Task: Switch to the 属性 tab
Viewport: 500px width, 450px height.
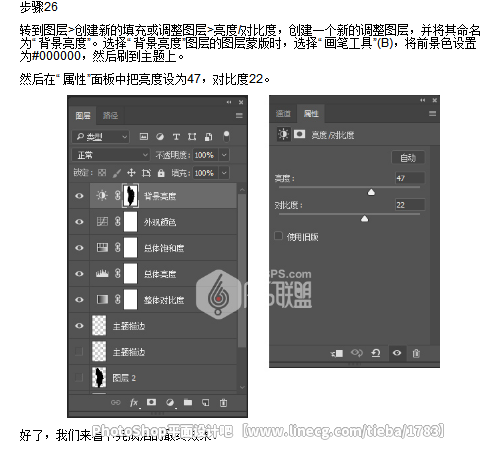Action: pyautogui.click(x=311, y=114)
